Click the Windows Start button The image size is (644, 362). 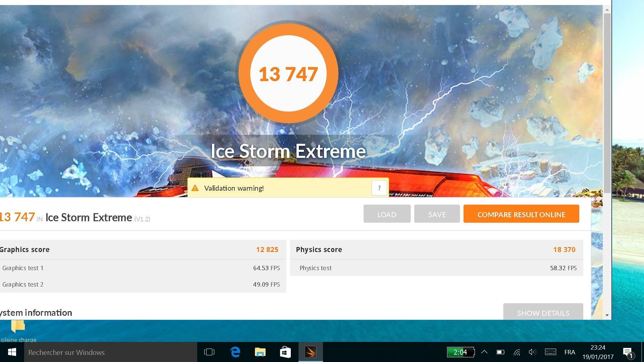[x=12, y=352]
